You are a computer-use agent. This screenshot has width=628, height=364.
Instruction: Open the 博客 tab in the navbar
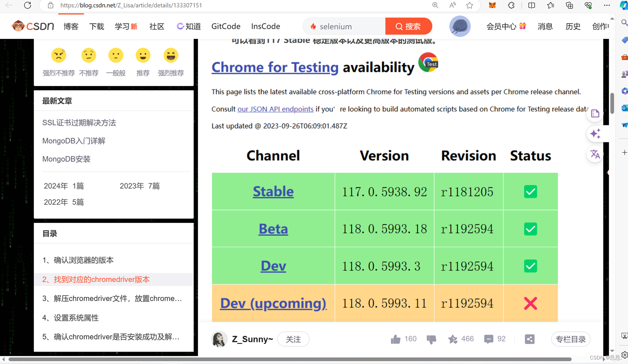click(71, 26)
